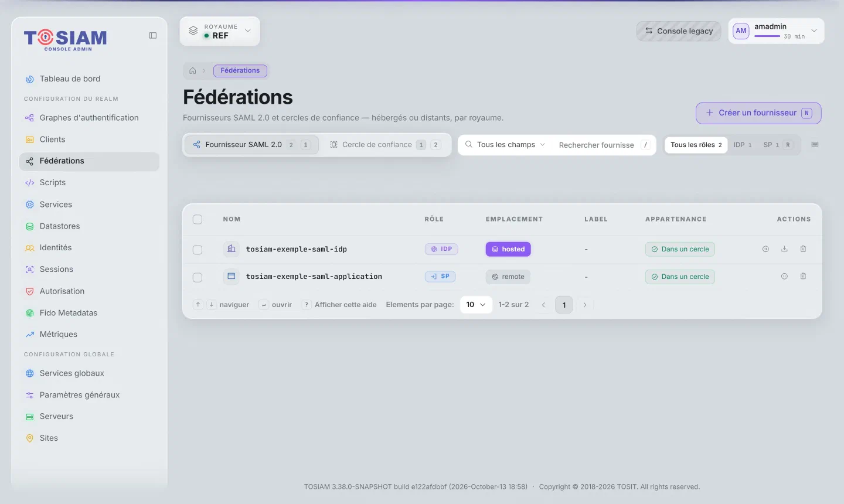The width and height of the screenshot is (844, 504).
Task: Open the Royaume REF realm selector
Action: (x=220, y=31)
